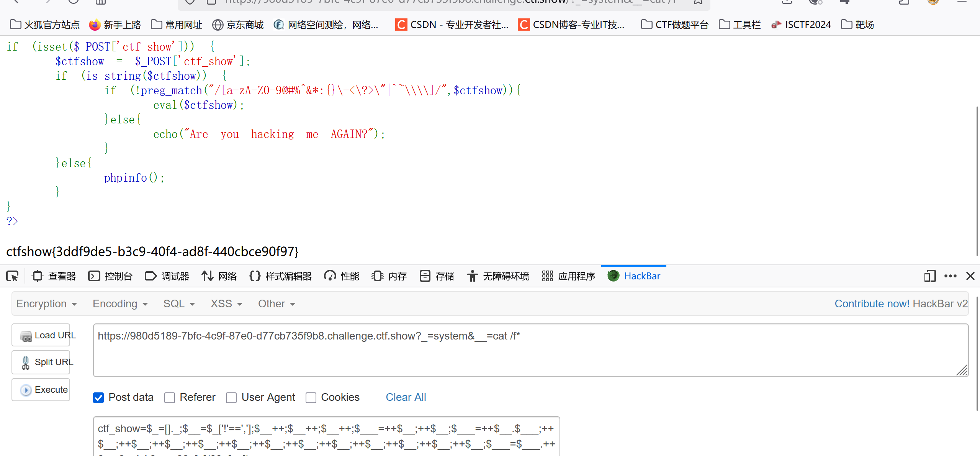Screen dimensions: 980x456
Task: Enable the Referer checkbox
Action: tap(169, 397)
